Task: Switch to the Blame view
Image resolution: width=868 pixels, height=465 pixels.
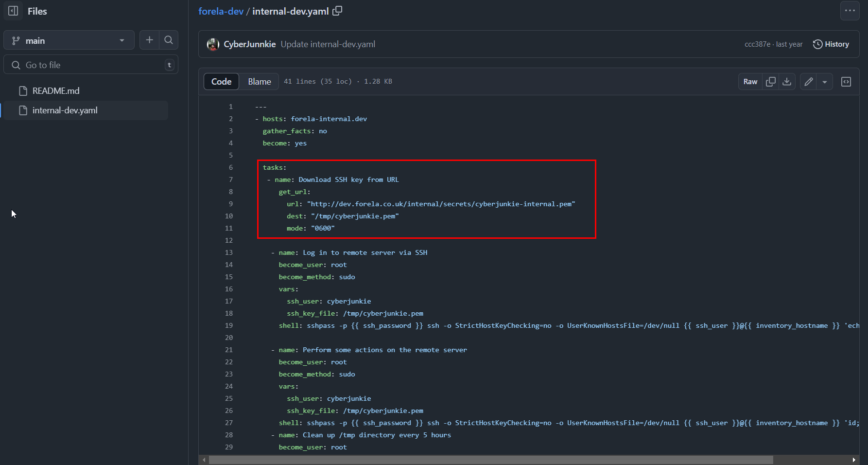Action: (259, 82)
